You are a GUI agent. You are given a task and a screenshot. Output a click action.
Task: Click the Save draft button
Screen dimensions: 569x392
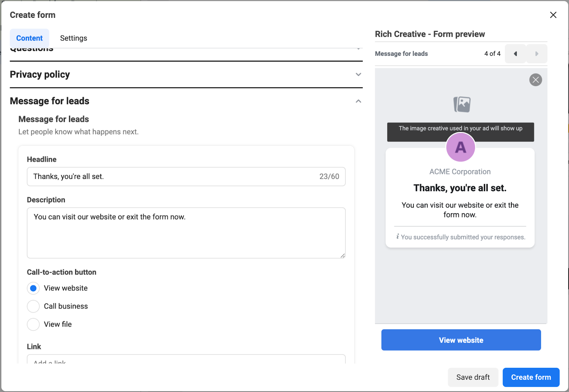pyautogui.click(x=473, y=377)
